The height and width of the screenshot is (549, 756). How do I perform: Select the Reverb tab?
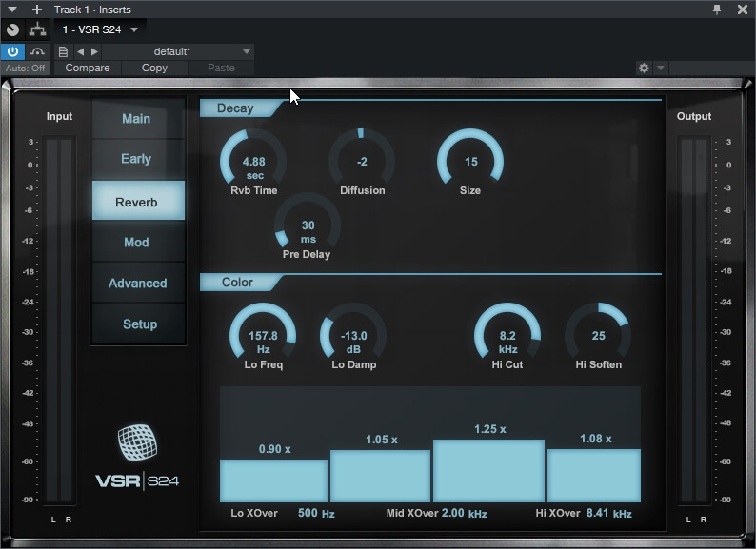pos(138,201)
